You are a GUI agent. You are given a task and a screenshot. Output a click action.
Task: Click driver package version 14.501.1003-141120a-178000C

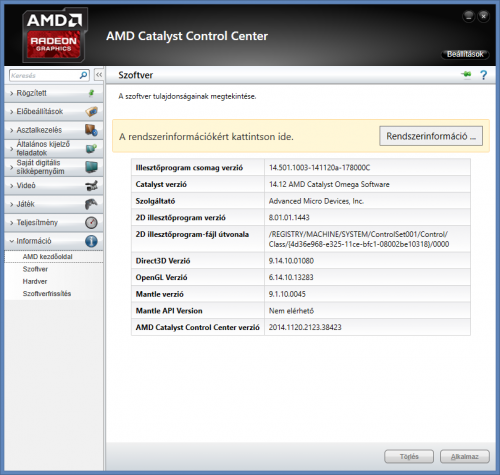319,168
